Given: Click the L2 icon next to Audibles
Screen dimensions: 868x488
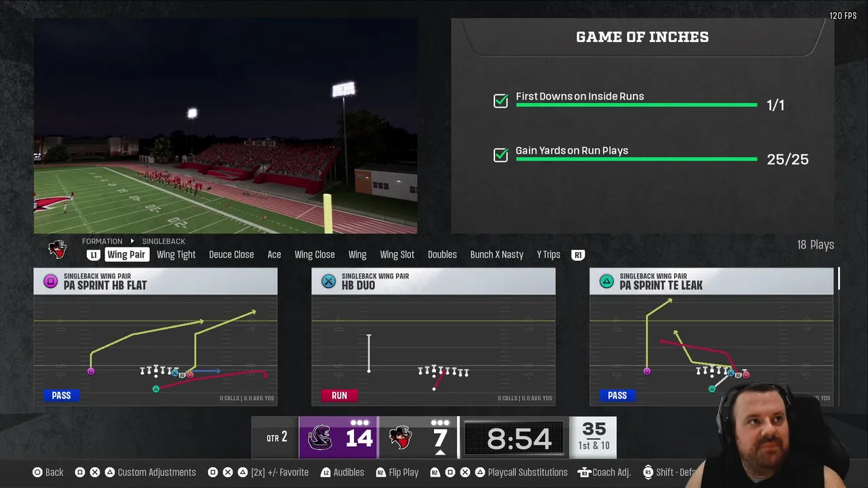Looking at the screenshot, I should pyautogui.click(x=326, y=472).
